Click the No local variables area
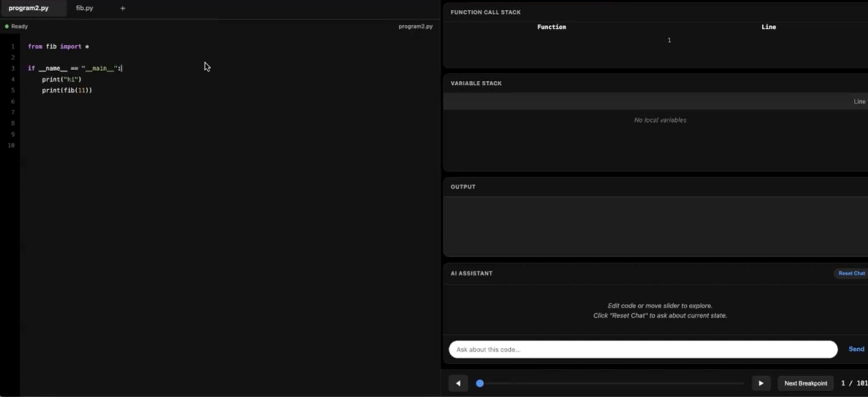Viewport: 868px width, 397px height. click(x=659, y=120)
